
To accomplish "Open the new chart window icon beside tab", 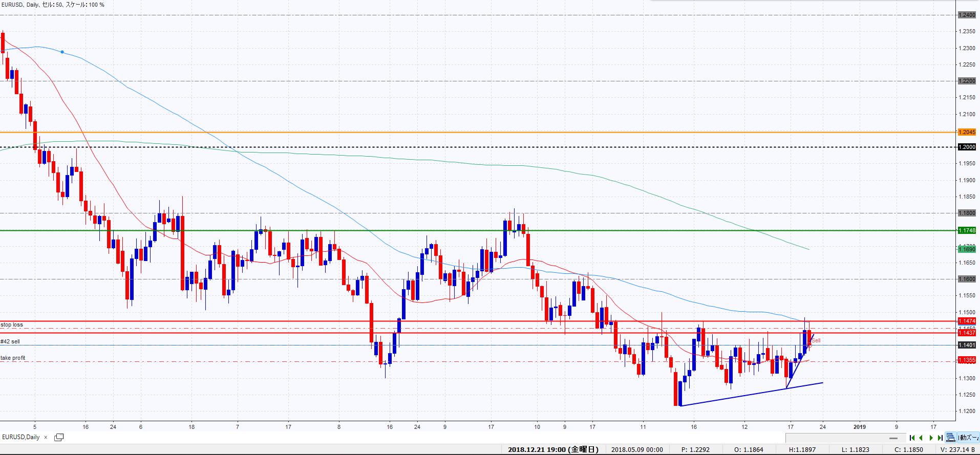I will pyautogui.click(x=59, y=437).
